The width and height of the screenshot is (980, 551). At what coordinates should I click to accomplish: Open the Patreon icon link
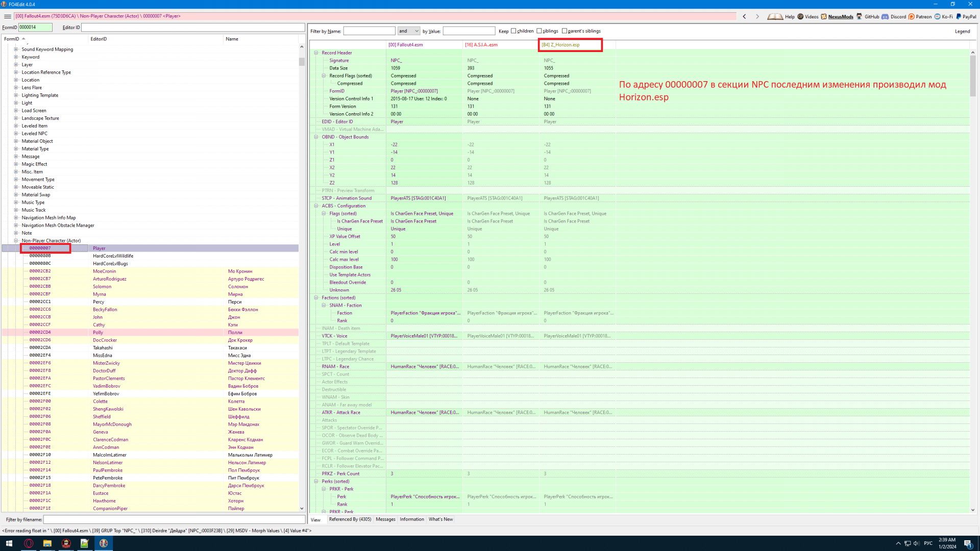point(912,16)
